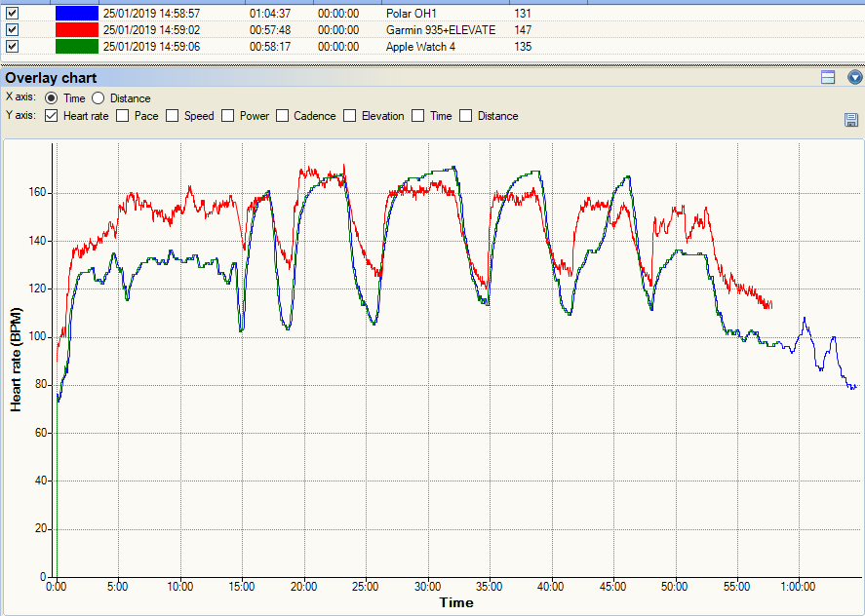The height and width of the screenshot is (616, 865).
Task: Click the Overlay chart panel title
Action: 51,78
